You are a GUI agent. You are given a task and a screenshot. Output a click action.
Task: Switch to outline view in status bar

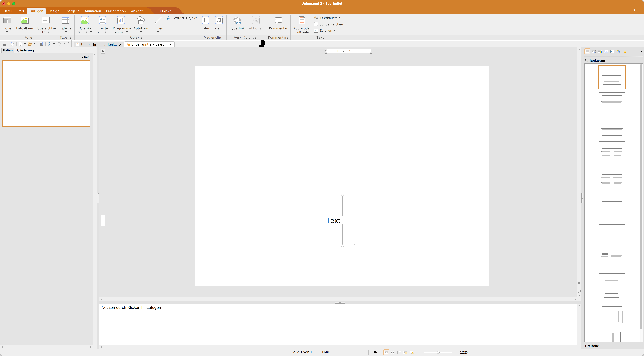[x=399, y=352]
